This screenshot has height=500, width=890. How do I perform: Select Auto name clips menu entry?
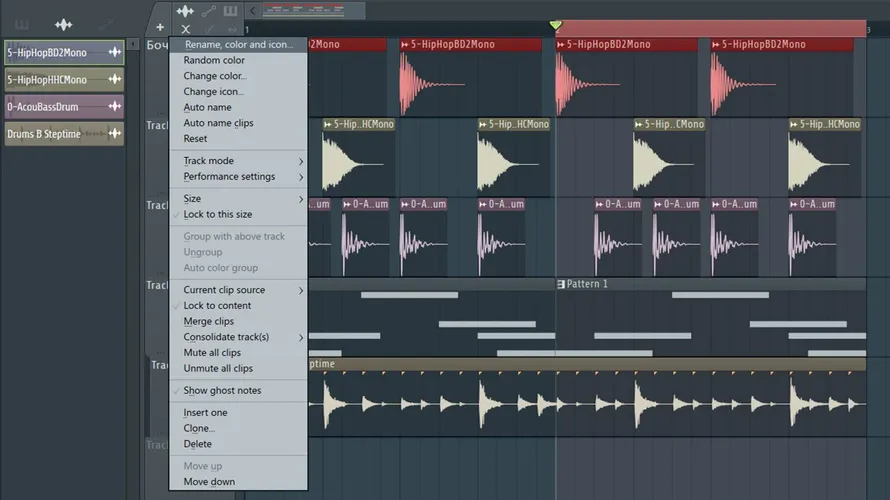point(238,123)
